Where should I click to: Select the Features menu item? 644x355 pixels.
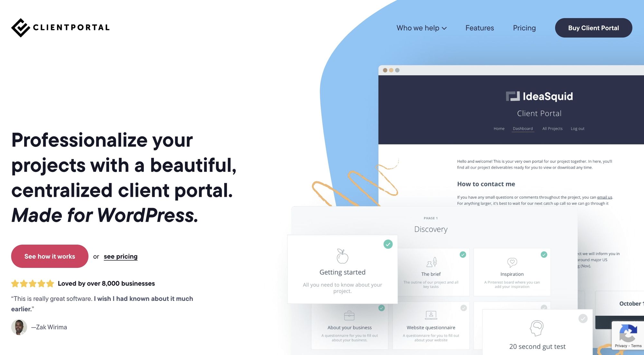click(x=480, y=28)
